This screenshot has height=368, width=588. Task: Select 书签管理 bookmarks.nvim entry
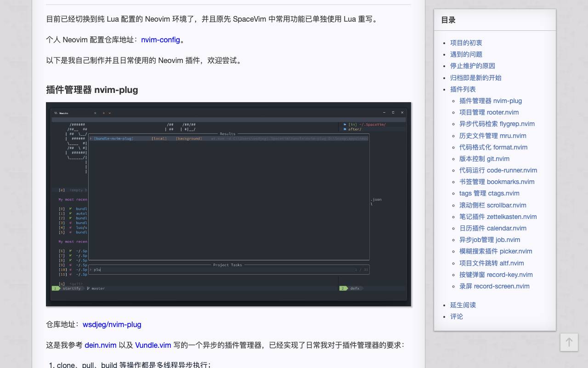[497, 182]
